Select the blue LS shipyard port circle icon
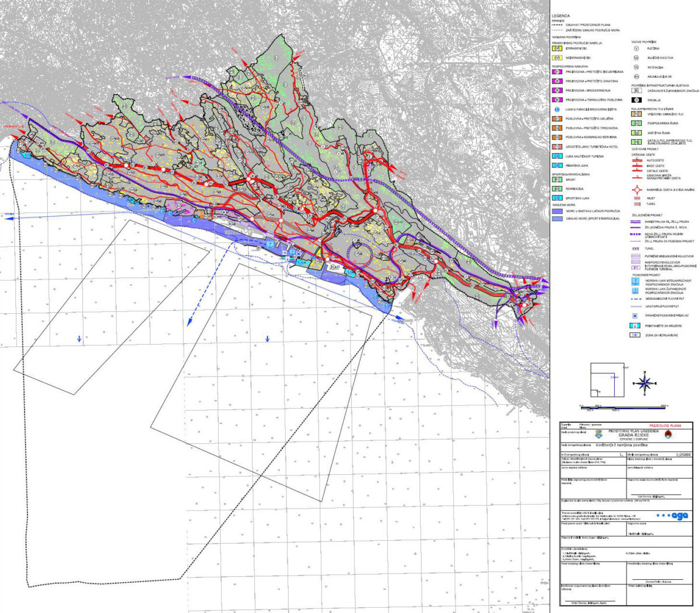 pos(557,110)
